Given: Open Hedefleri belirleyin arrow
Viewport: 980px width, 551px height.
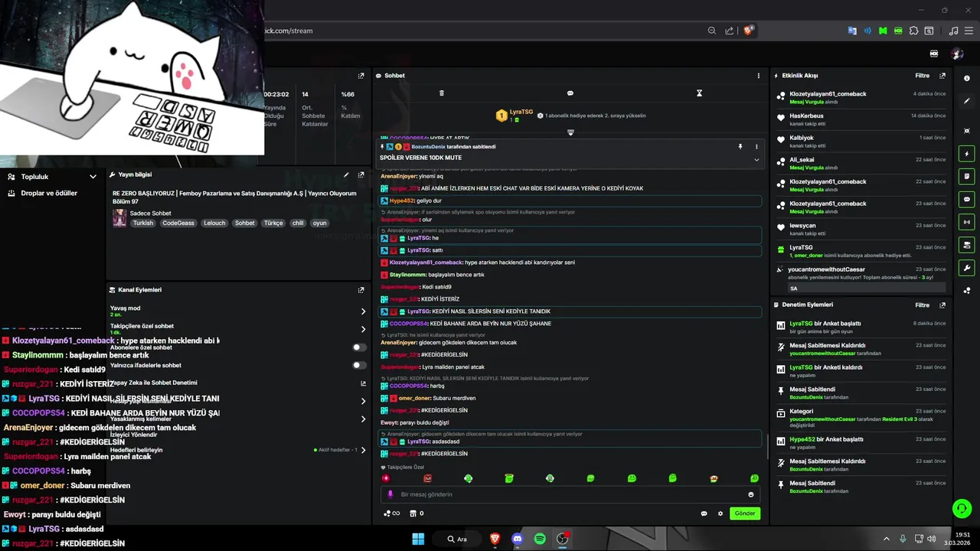Looking at the screenshot, I should coord(363,450).
